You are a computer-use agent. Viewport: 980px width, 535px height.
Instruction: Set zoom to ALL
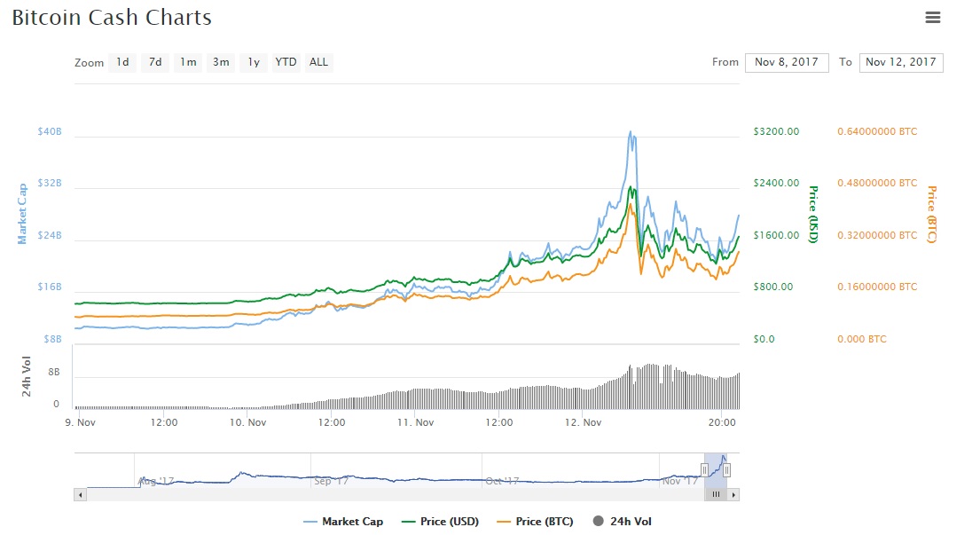[318, 62]
